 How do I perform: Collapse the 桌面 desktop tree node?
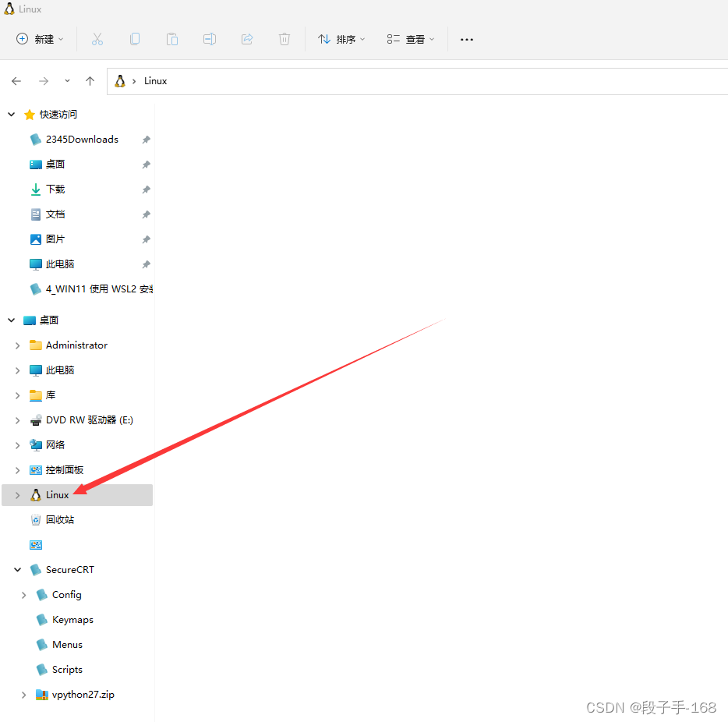click(12, 320)
